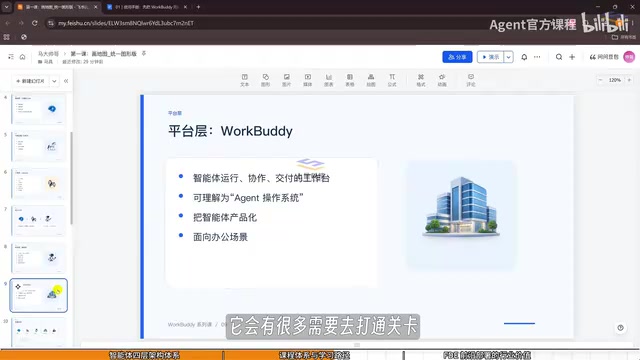Screen dimensions: 640x360
Task: Select slide 6 thumbnail
Action: coord(38,184)
